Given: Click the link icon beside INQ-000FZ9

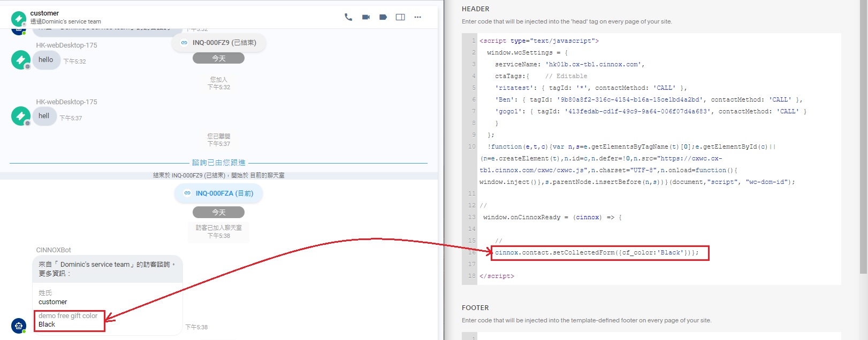Looking at the screenshot, I should 184,43.
